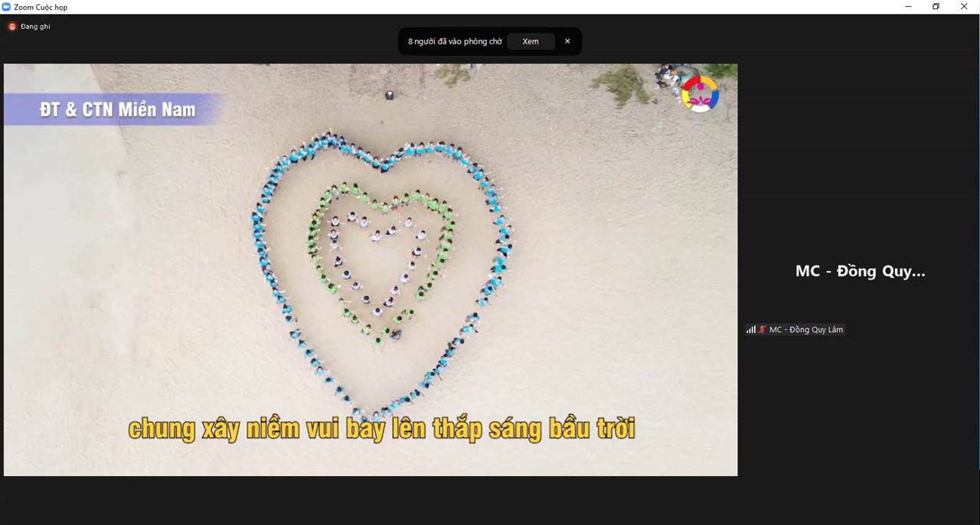980x525 pixels.
Task: Dismiss the waiting room notification with X
Action: point(567,41)
